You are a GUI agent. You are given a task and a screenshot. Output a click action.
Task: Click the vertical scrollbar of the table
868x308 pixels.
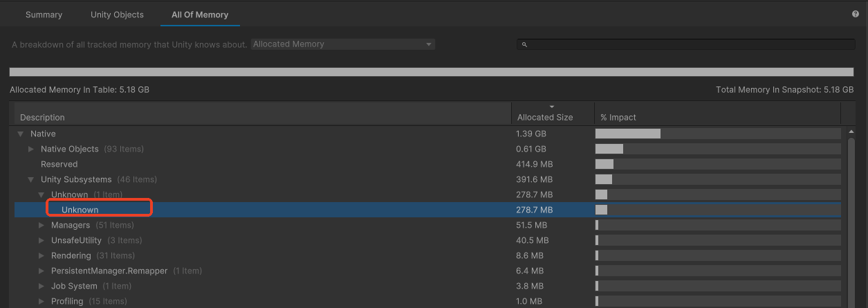(x=851, y=208)
